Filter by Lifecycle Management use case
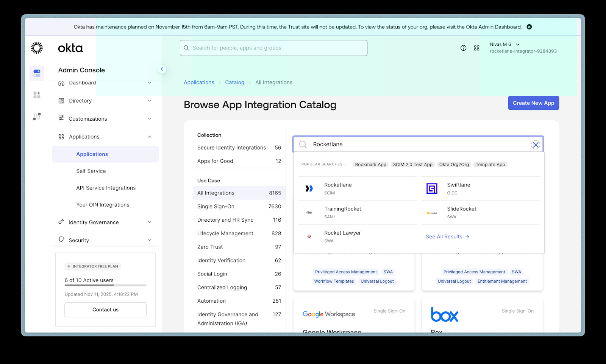This screenshot has width=606, height=364. click(239, 233)
